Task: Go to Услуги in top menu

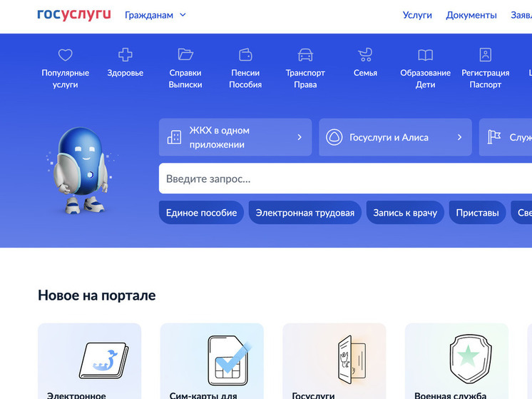Action: coord(417,15)
